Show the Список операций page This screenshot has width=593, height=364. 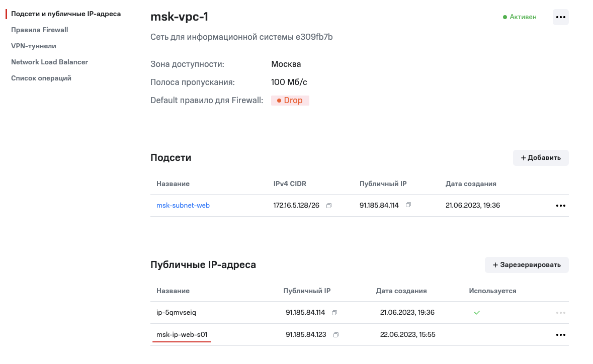pos(41,78)
